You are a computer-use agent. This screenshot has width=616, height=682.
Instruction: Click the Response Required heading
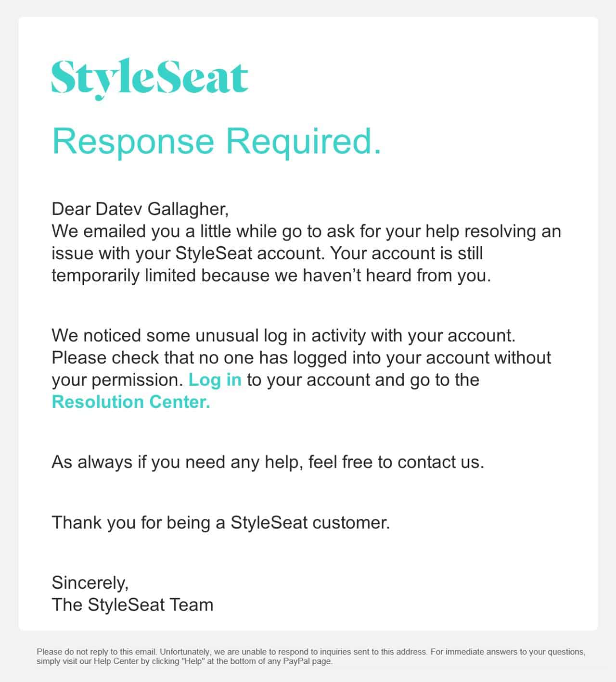coord(217,141)
